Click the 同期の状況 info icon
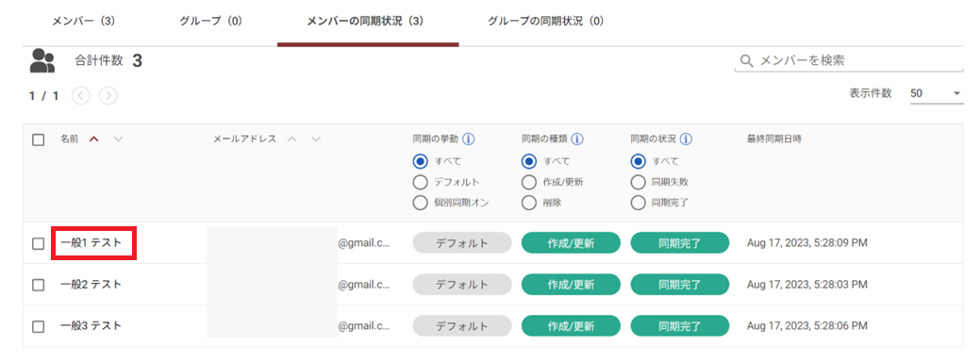This screenshot has height=362, width=980. [686, 140]
